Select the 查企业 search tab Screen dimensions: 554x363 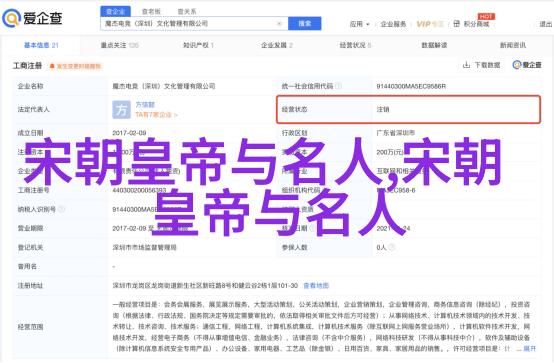116,12
